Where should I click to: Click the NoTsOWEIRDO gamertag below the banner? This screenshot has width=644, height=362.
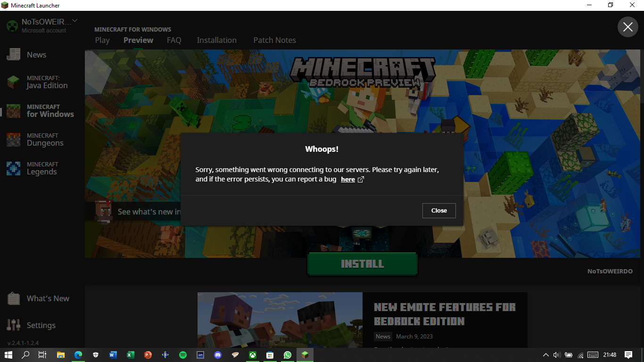coord(610,271)
